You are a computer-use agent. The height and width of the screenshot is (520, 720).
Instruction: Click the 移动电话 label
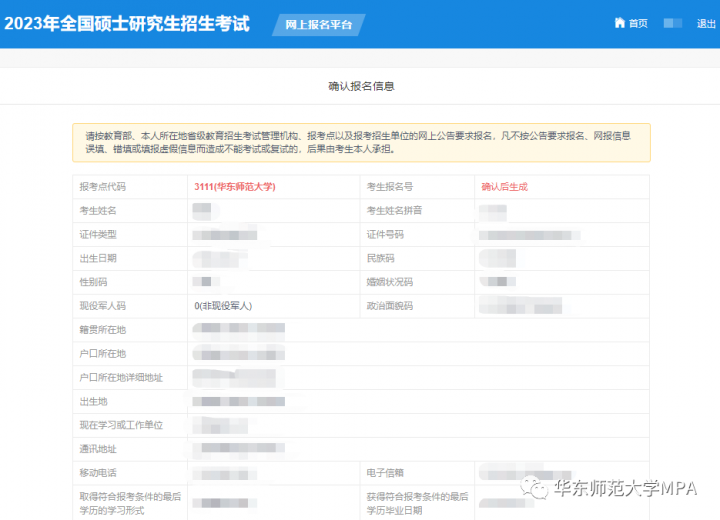click(98, 473)
